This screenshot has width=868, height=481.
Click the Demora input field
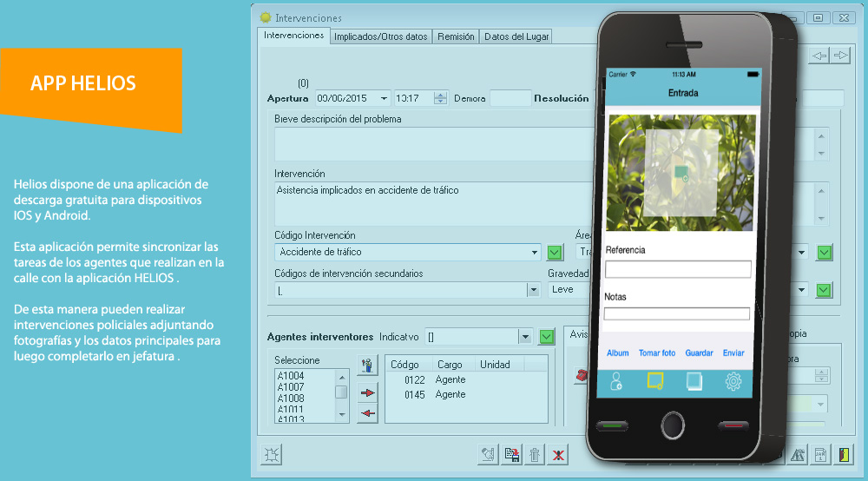(x=510, y=98)
